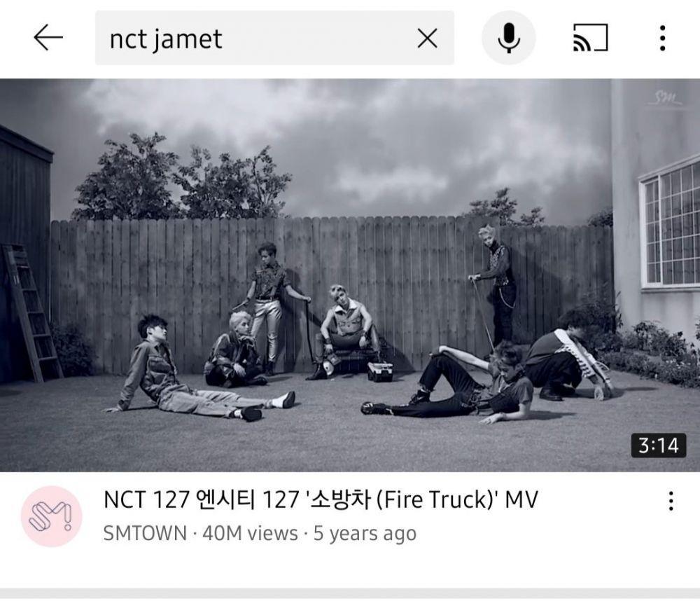Click the toy truck in thumbnail
The height and width of the screenshot is (601, 700).
380,371
